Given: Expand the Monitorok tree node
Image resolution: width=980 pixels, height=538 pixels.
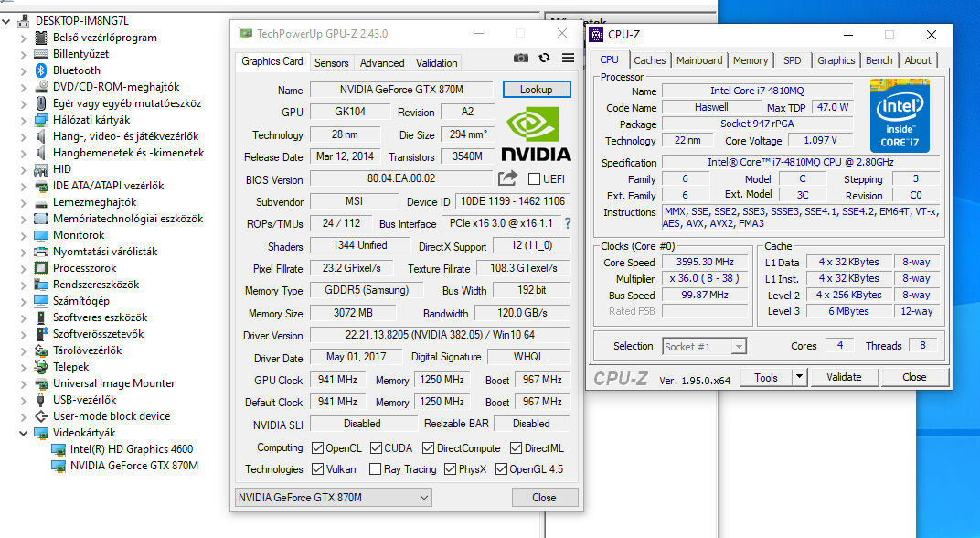Looking at the screenshot, I should [x=23, y=235].
